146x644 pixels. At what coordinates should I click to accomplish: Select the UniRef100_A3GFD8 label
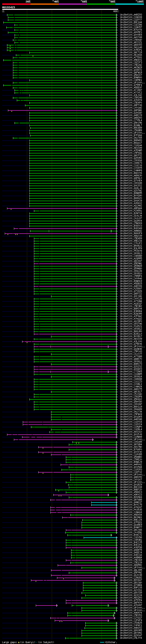pyautogui.click(x=131, y=548)
